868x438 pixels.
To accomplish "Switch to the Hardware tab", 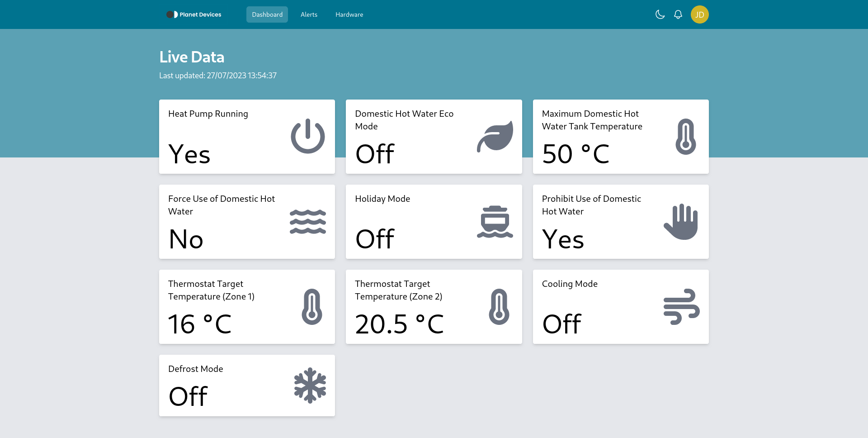I will pos(349,14).
